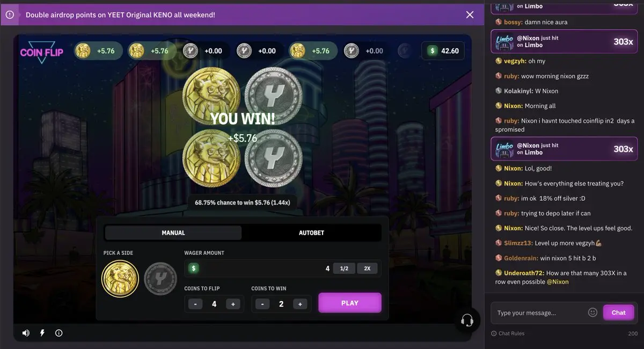Toggle the lightning bolt fast-play icon

pos(42,333)
